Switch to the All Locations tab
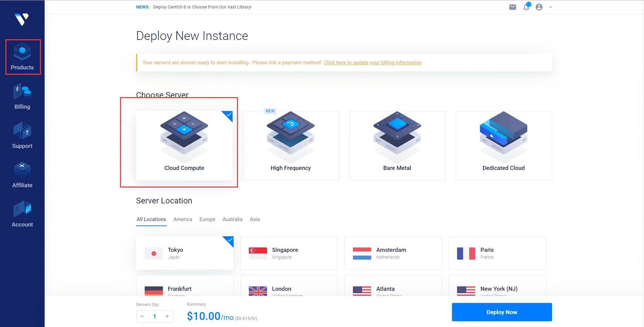This screenshot has width=644, height=327. [151, 219]
